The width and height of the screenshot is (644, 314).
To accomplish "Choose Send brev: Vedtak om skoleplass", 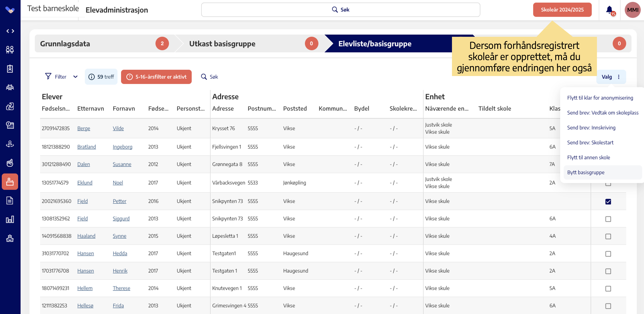I will pos(603,113).
